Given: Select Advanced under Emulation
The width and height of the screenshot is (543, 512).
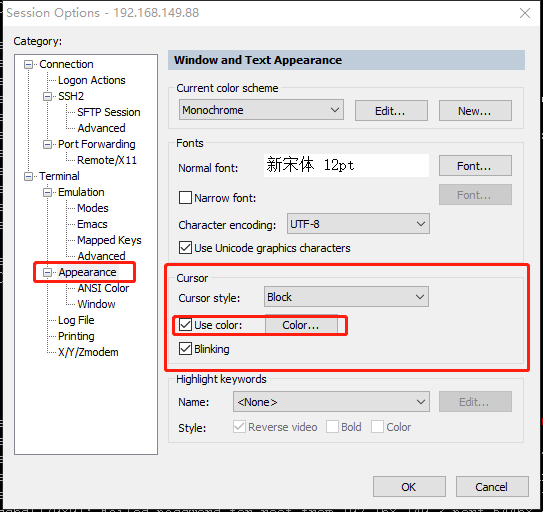Looking at the screenshot, I should point(101,256).
